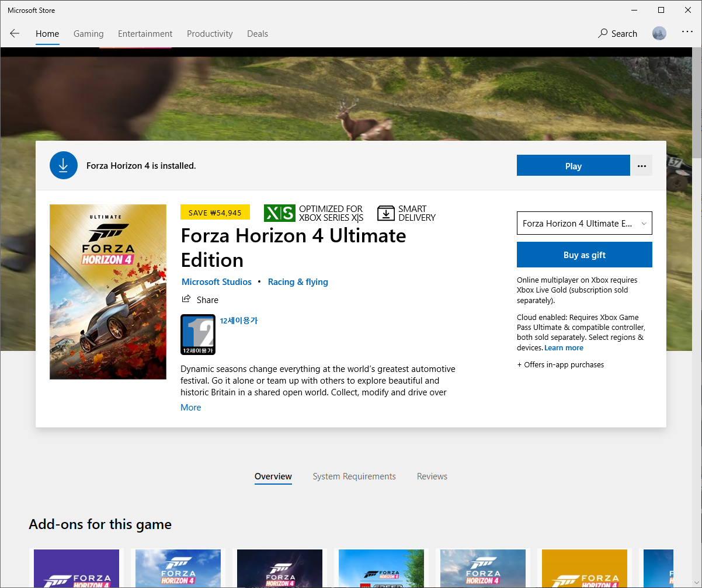
Task: Open the Deals tab
Action: [x=258, y=34]
